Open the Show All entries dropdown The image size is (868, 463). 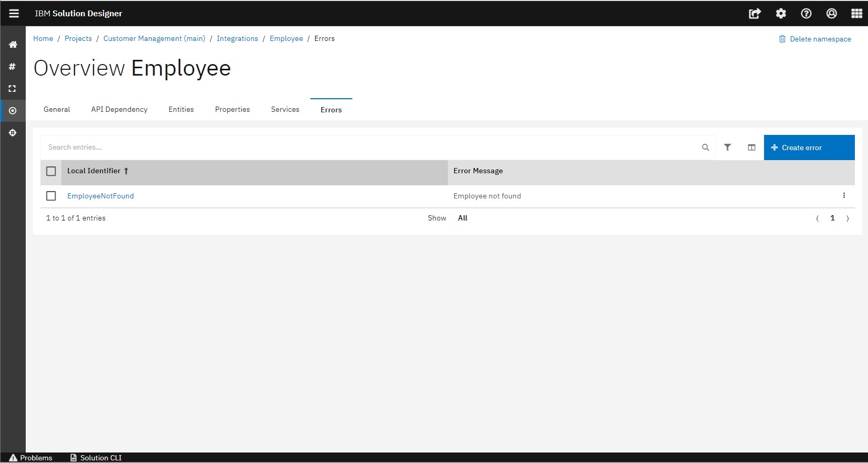[x=462, y=218]
